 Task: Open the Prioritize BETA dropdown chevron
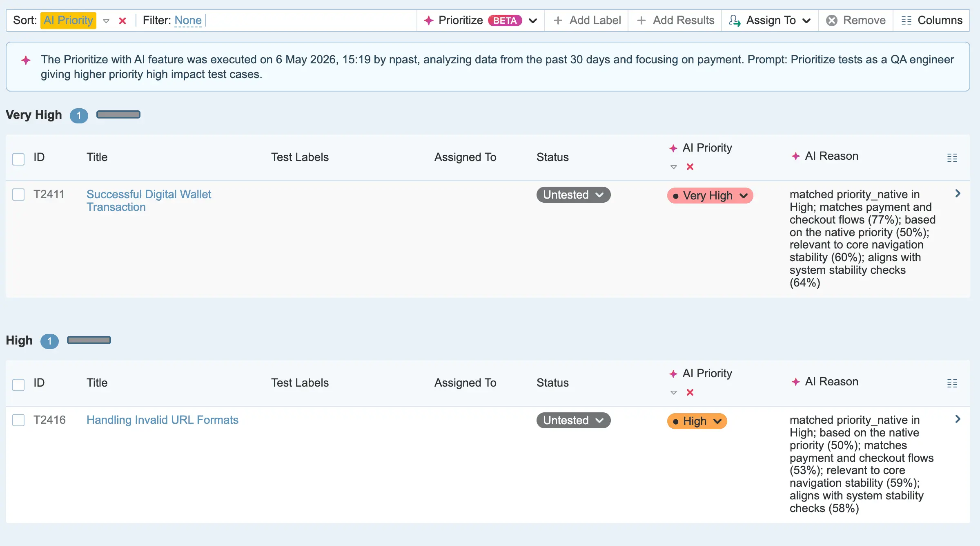click(533, 21)
